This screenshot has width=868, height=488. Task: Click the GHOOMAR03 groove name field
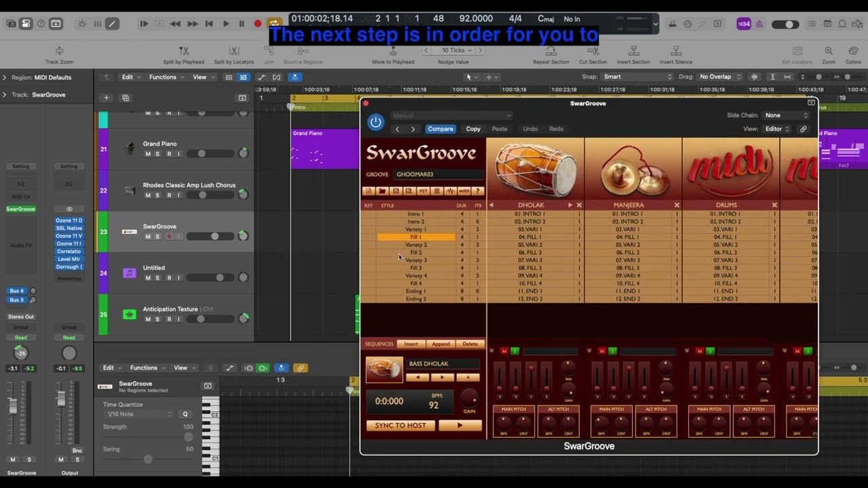439,174
